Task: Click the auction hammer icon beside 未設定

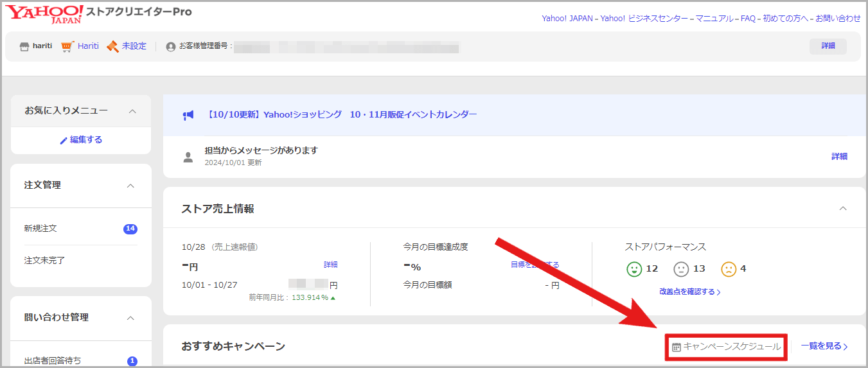Action: (112, 46)
